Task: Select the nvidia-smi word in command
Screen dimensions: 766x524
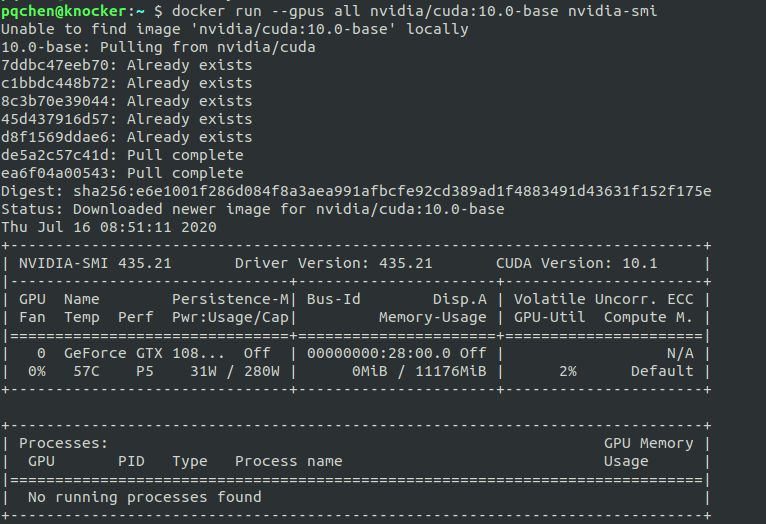Action: (613, 11)
